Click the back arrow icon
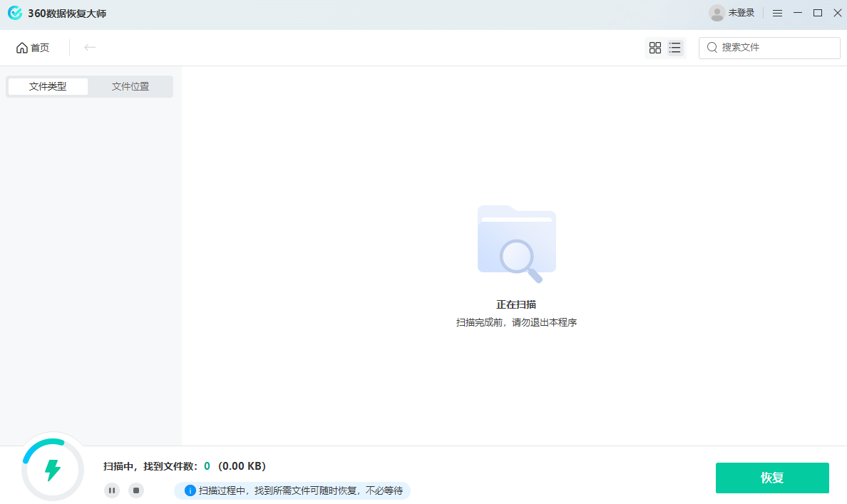This screenshot has width=847, height=504. click(x=90, y=47)
